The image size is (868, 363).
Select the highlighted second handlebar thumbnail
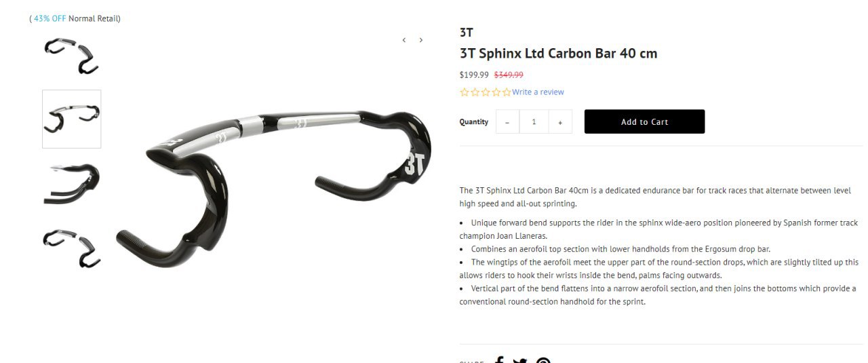click(x=71, y=119)
